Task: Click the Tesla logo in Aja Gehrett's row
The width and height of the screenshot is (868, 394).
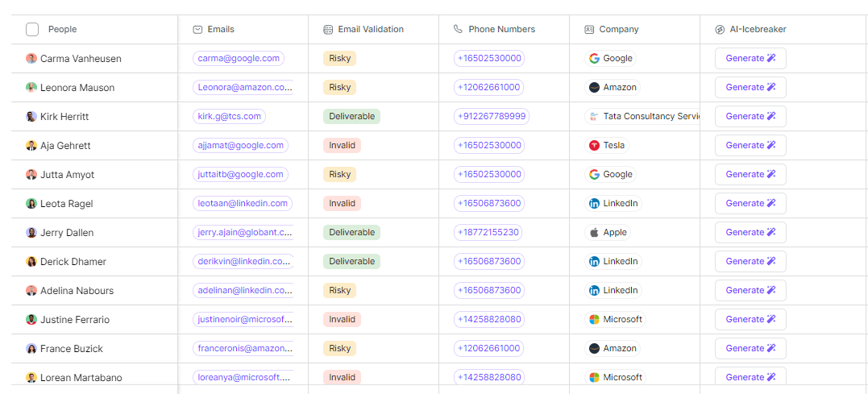Action: (595, 146)
